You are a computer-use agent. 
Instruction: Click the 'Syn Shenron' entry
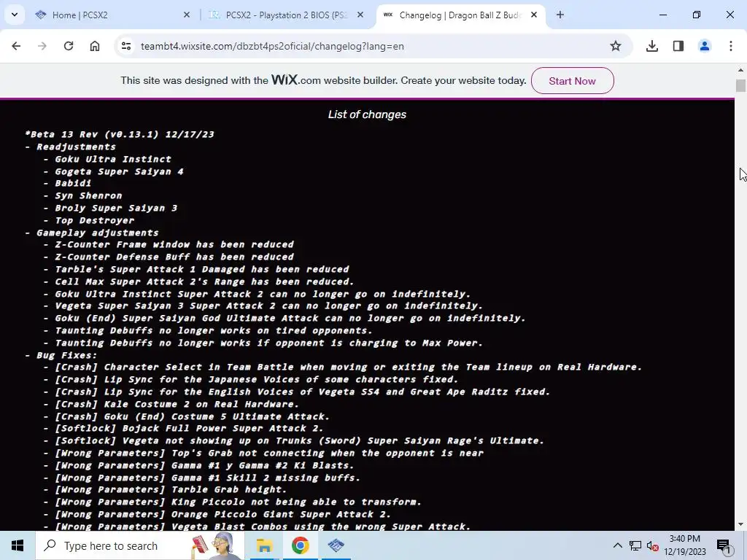[88, 195]
